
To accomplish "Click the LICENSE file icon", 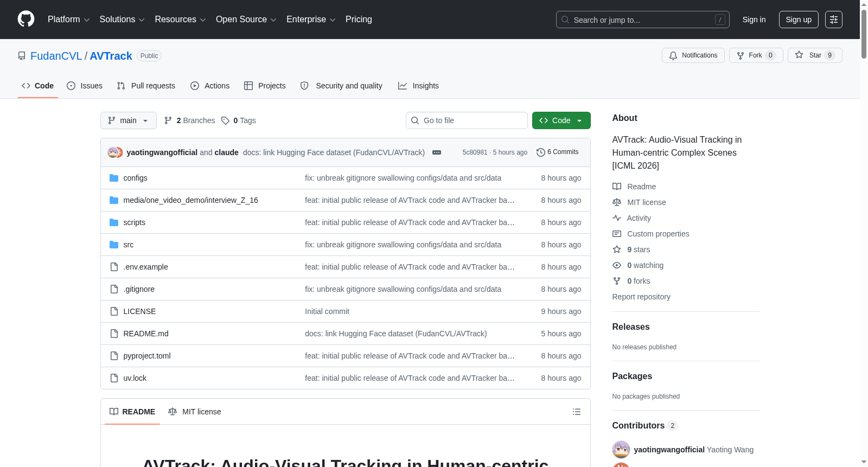I will click(x=114, y=311).
